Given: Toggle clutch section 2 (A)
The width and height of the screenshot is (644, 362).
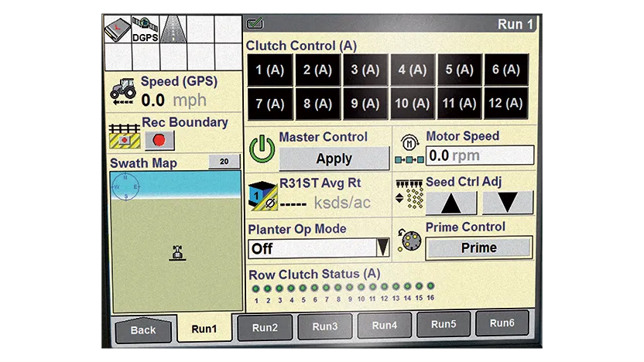Looking at the screenshot, I should (x=317, y=70).
